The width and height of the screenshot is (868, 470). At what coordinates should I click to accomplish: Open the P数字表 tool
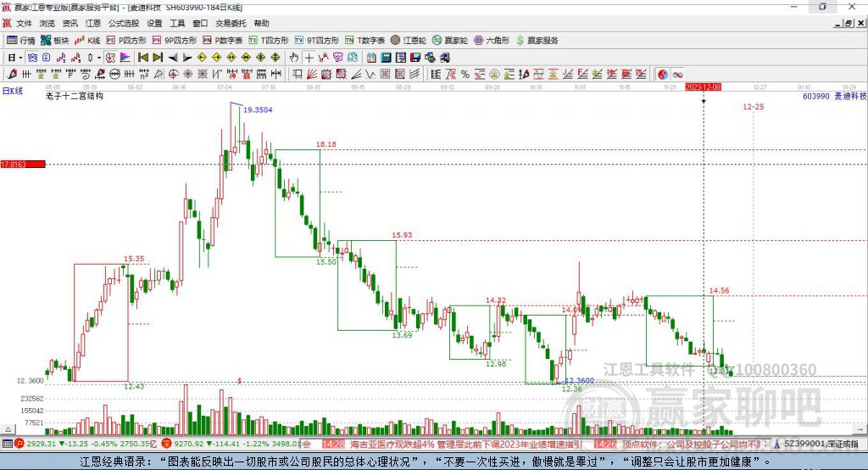pos(223,41)
